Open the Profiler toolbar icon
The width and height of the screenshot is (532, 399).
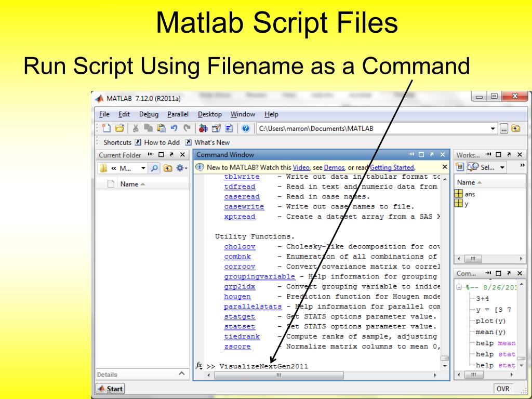(x=229, y=128)
